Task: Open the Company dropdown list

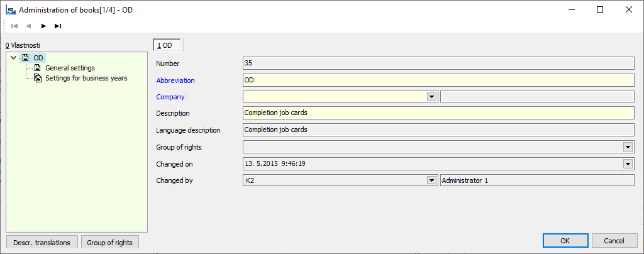Action: [x=431, y=97]
